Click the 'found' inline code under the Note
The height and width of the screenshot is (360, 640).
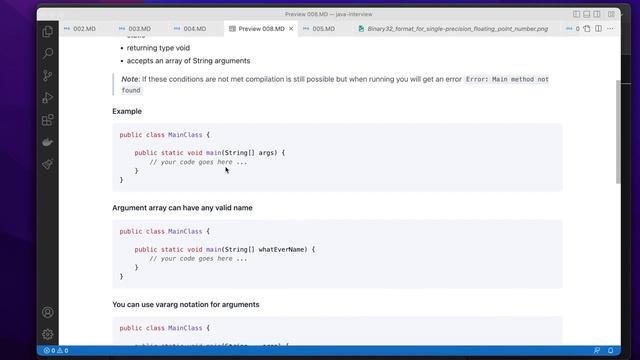(131, 90)
